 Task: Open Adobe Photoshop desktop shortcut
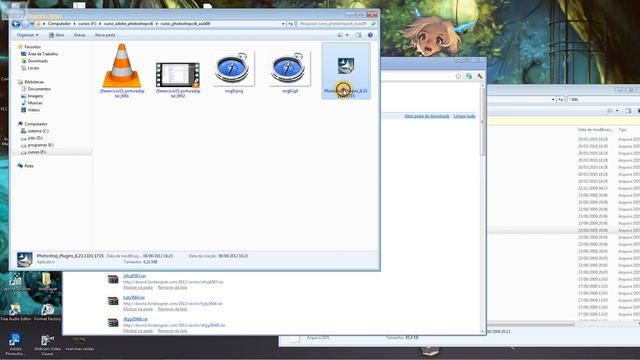click(x=16, y=344)
